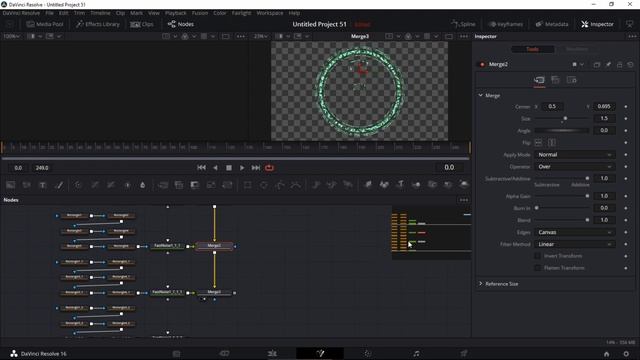
Task: Click the Alpha Gain slider
Action: coord(562,196)
